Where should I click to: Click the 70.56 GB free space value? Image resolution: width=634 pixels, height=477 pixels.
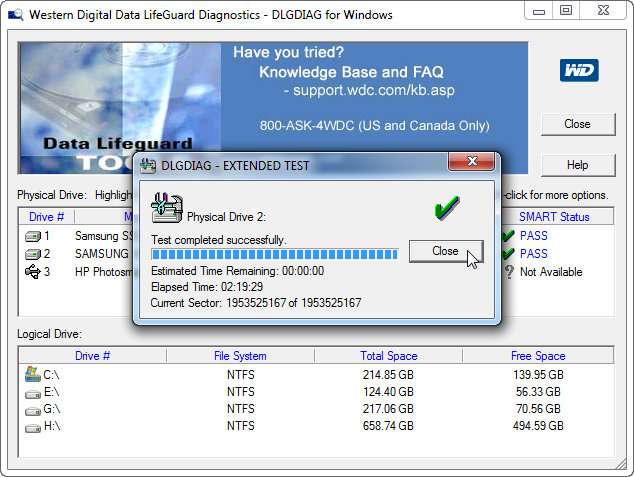click(x=538, y=409)
